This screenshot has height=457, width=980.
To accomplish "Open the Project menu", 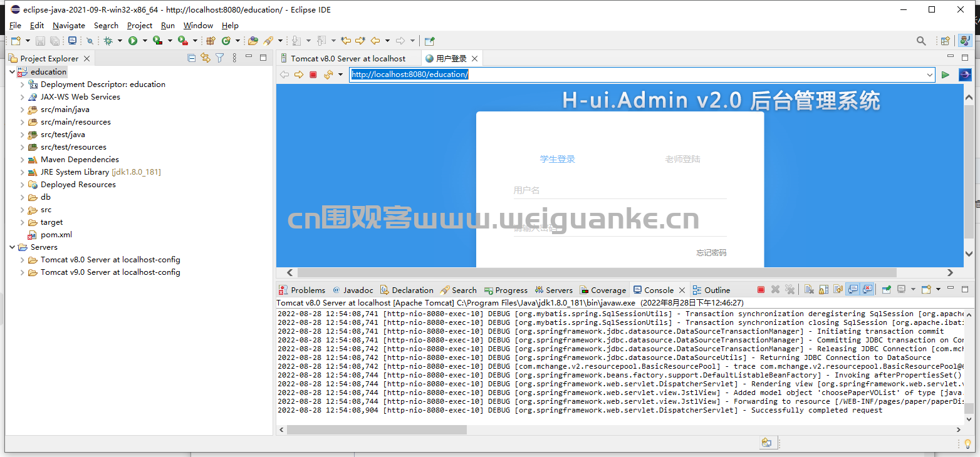I will (x=140, y=26).
